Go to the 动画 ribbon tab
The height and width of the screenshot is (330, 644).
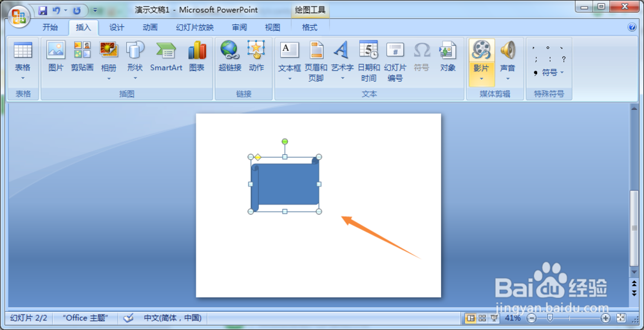click(x=150, y=28)
